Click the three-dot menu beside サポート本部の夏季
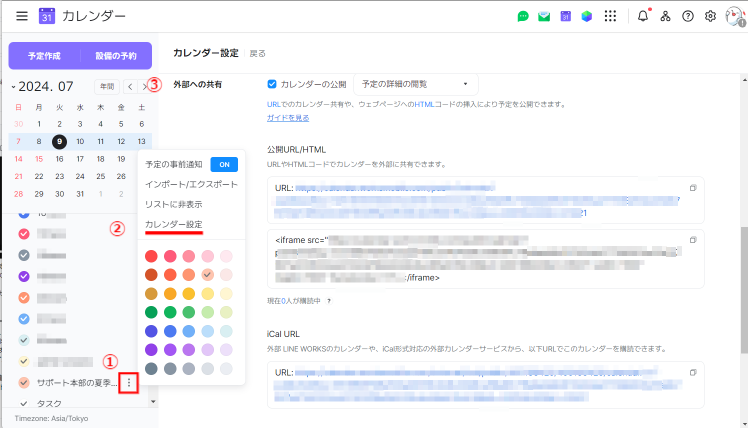 tap(127, 382)
